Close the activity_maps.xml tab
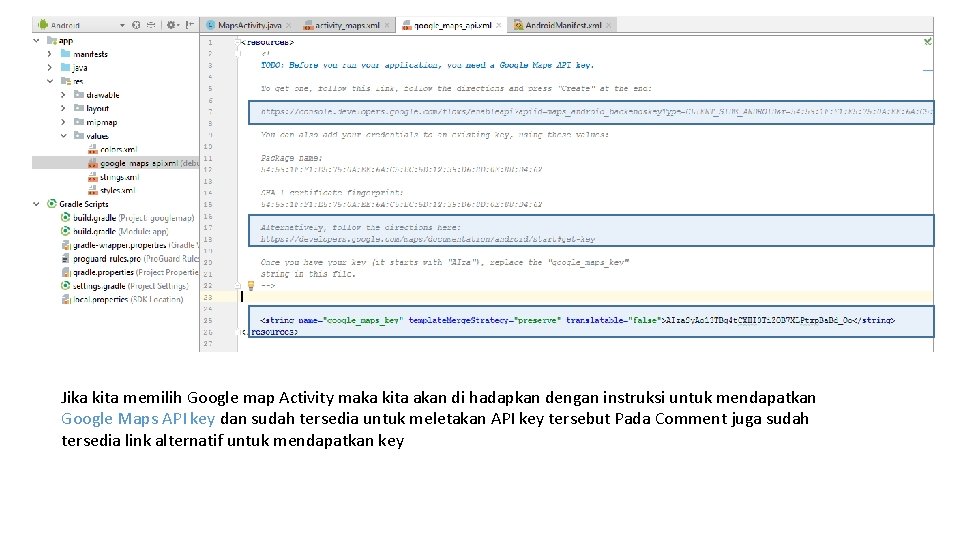This screenshot has width=960, height=540. (387, 25)
